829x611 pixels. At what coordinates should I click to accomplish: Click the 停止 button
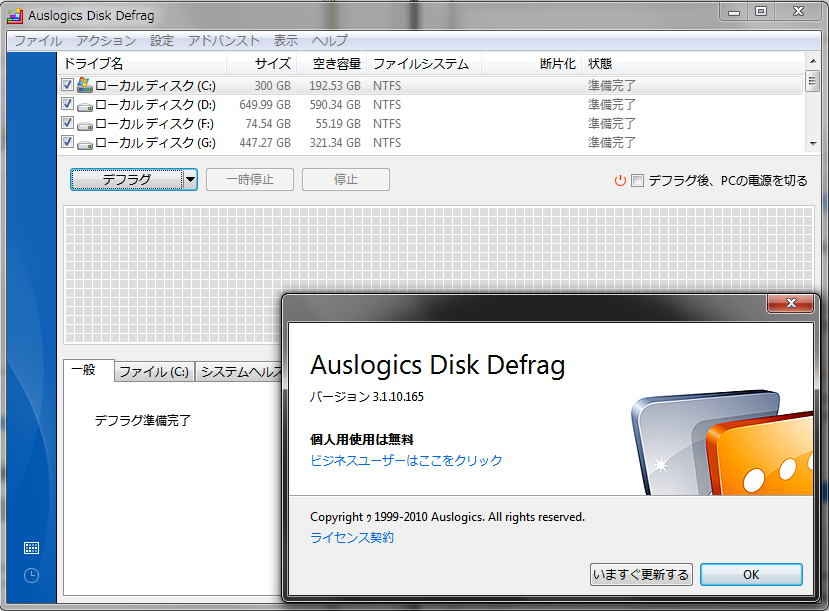click(x=346, y=180)
